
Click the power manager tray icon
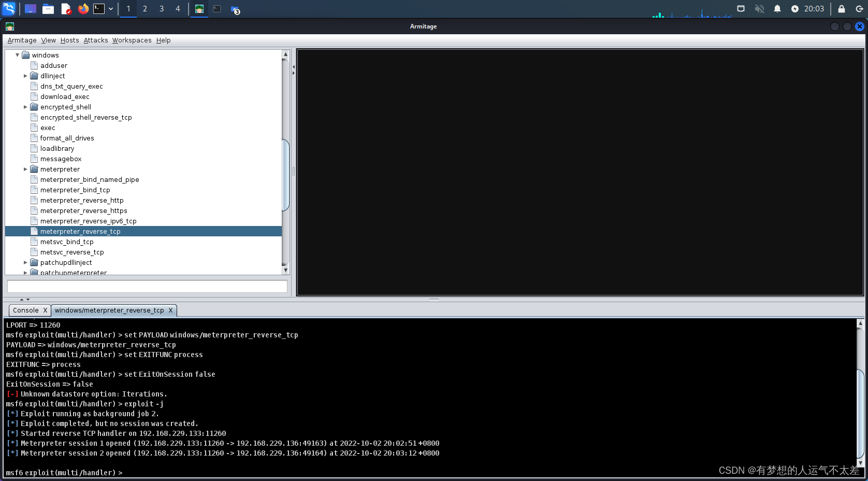795,9
